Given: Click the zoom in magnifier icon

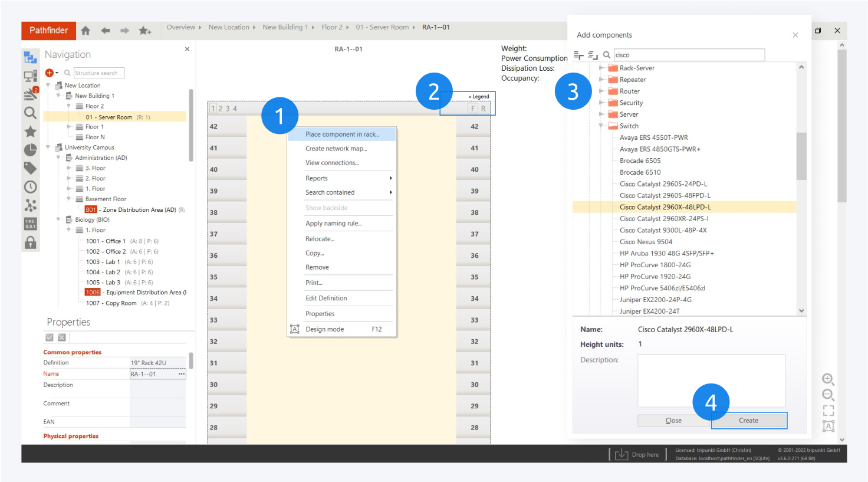Looking at the screenshot, I should [x=828, y=379].
